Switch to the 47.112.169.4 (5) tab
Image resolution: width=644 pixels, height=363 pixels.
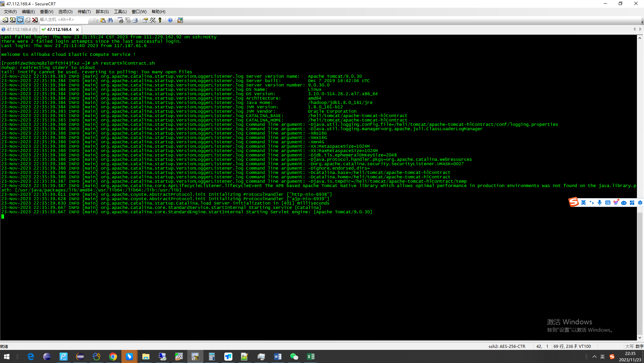(20, 30)
